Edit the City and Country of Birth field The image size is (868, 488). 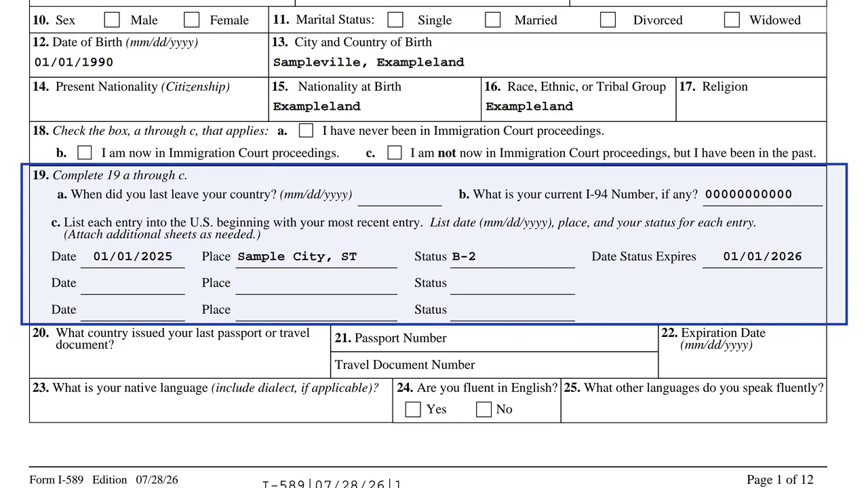[x=548, y=62]
